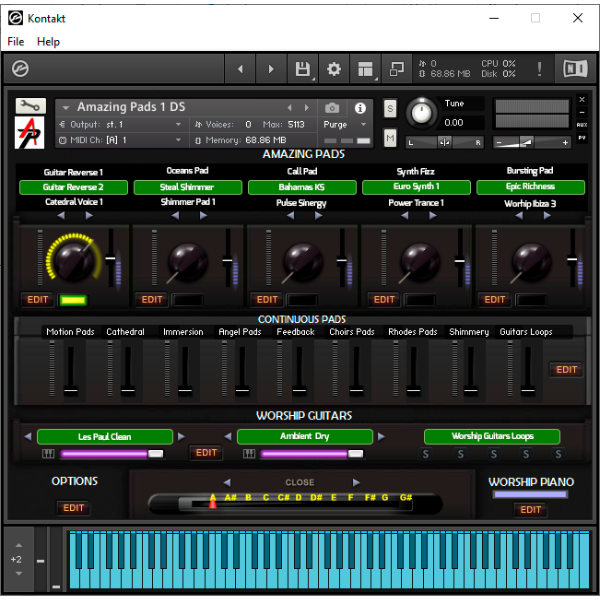Open the MIDI Ch dropdown
Screen dimensions: 600x600
tap(121, 140)
